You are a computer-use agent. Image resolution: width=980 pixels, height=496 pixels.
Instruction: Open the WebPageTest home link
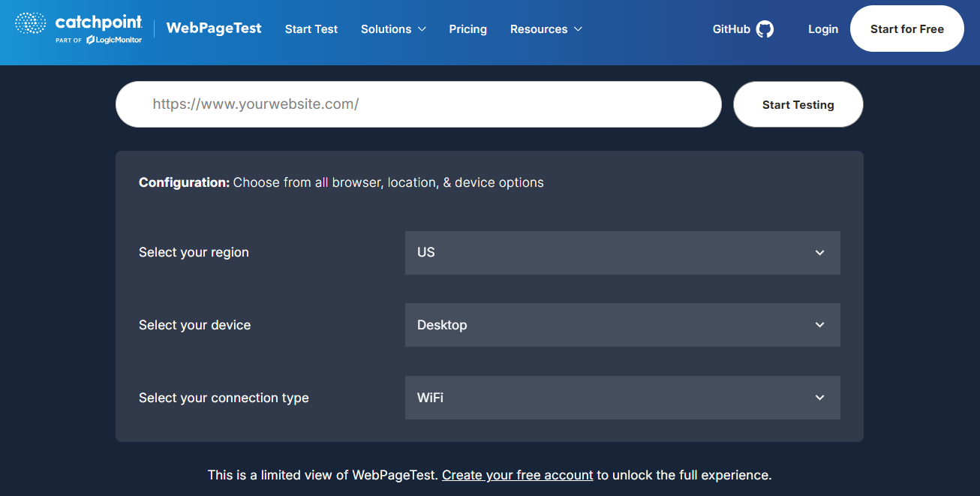[x=214, y=29]
